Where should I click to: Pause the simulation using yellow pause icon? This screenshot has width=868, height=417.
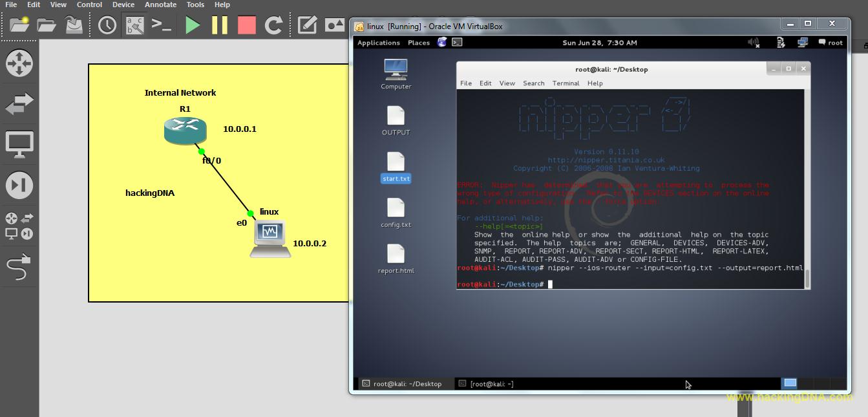coord(220,25)
